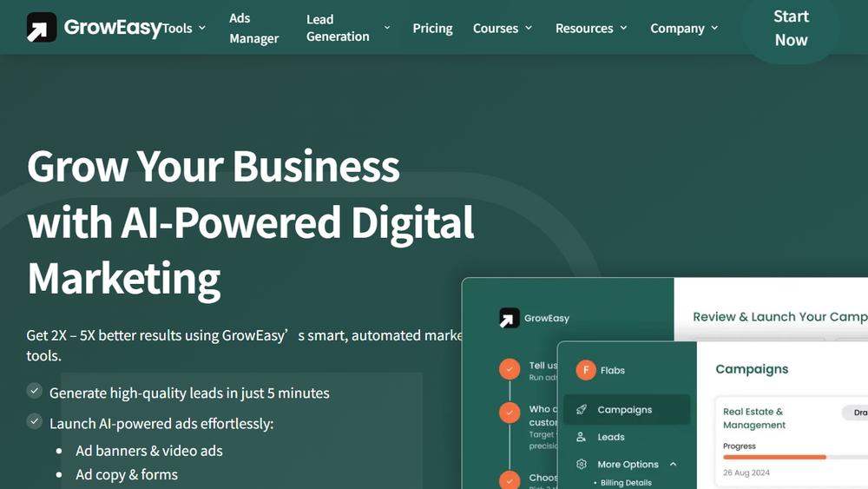Click the person icon next to Leads
The width and height of the screenshot is (868, 489).
[x=582, y=437]
